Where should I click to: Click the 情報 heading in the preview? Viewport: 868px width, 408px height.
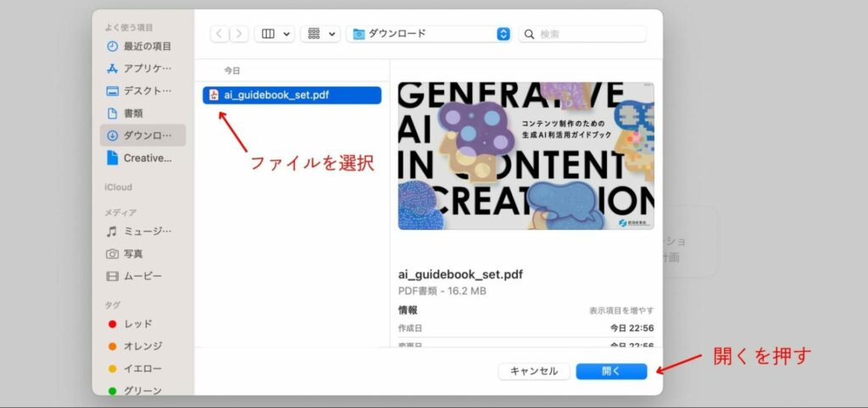pyautogui.click(x=408, y=310)
